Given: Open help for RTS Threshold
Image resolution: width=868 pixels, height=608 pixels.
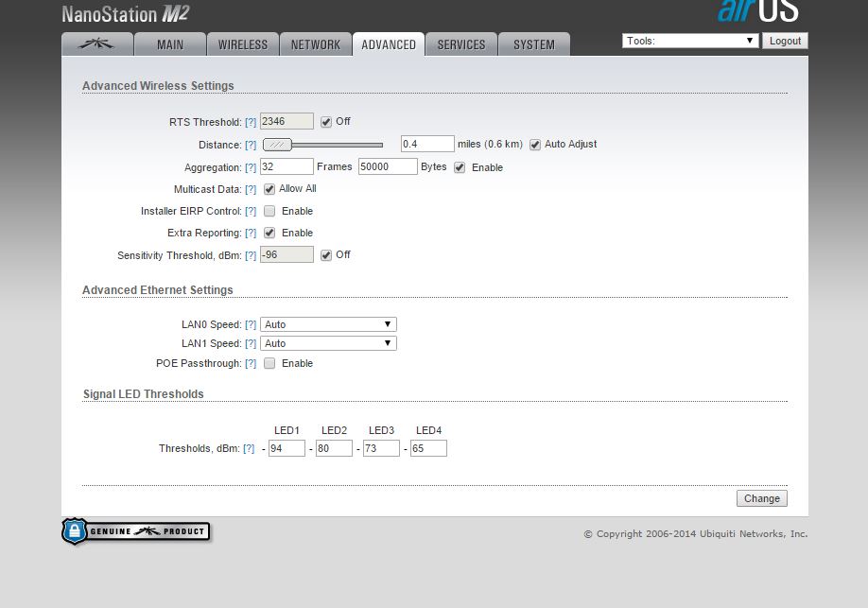Looking at the screenshot, I should pyautogui.click(x=251, y=122).
